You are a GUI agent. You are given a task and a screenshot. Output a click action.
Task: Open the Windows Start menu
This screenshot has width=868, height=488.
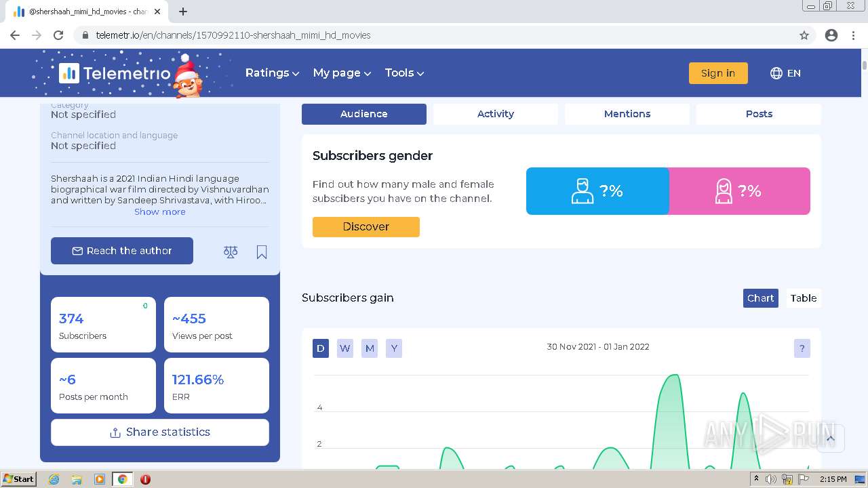pyautogui.click(x=19, y=479)
